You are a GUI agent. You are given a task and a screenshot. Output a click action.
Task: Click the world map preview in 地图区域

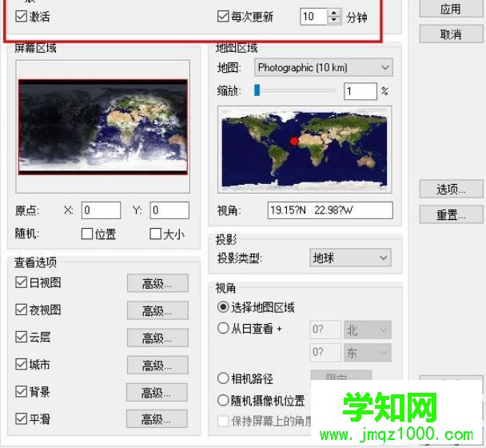coord(305,150)
